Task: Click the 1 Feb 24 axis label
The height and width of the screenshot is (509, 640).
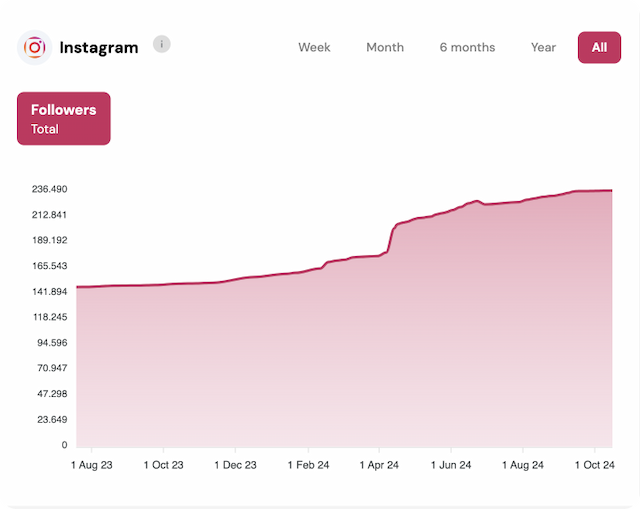Action: [308, 465]
